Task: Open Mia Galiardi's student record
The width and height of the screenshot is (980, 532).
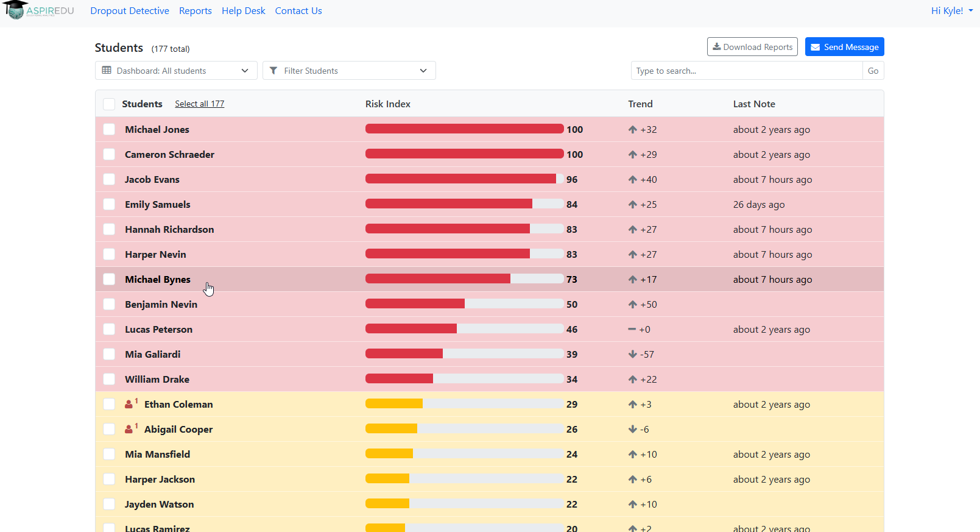Action: click(x=153, y=354)
